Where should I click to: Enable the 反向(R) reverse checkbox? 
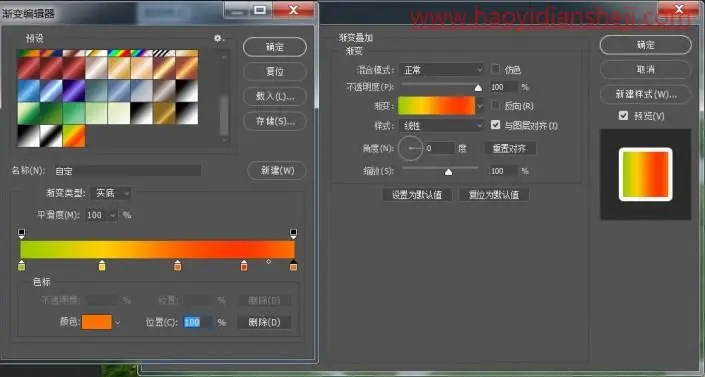(x=495, y=105)
